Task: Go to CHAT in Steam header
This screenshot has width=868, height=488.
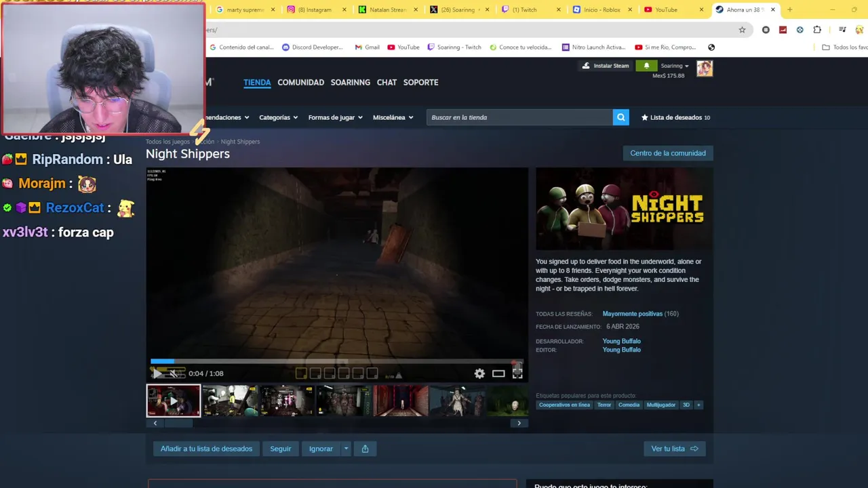Action: click(x=387, y=82)
